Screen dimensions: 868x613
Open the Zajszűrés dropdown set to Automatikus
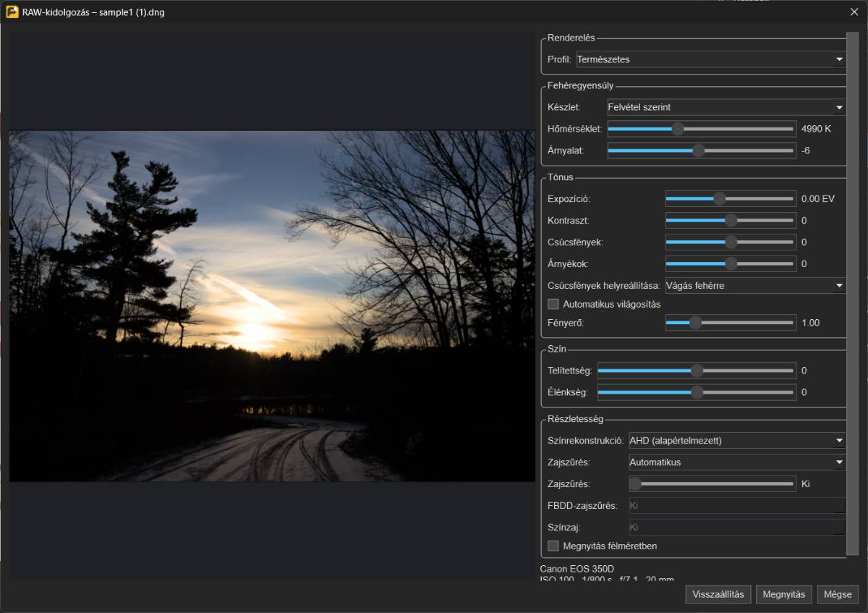[737, 462]
